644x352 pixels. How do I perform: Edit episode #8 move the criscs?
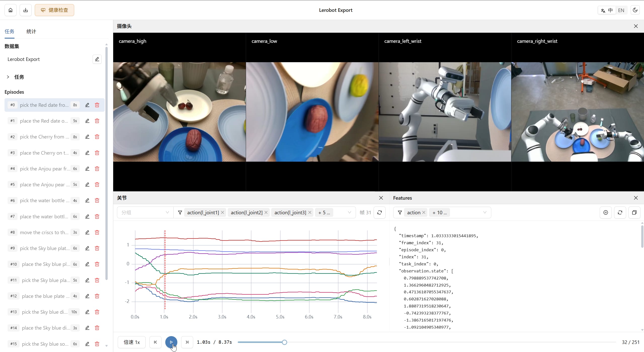[87, 232]
